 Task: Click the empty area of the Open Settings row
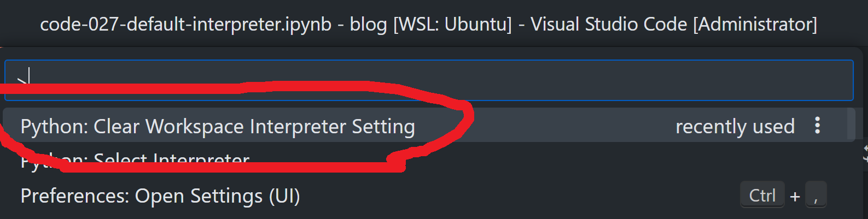tap(520, 196)
